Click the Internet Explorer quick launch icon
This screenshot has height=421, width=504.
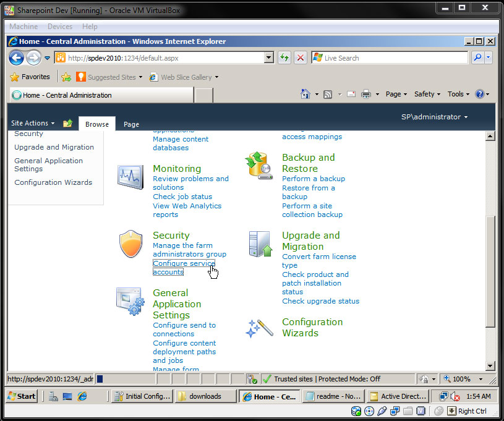click(x=82, y=396)
